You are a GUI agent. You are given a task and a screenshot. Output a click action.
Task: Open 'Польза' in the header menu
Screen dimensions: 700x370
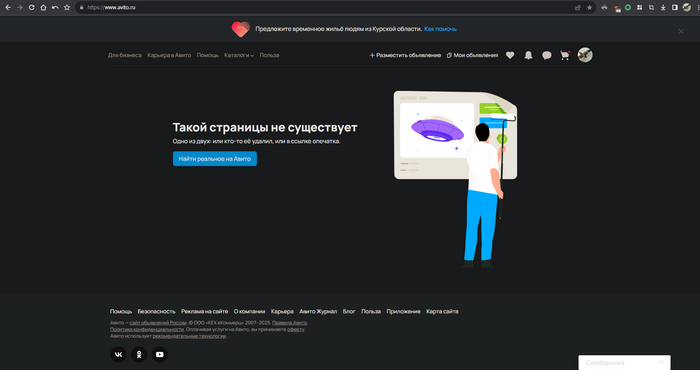pos(269,55)
